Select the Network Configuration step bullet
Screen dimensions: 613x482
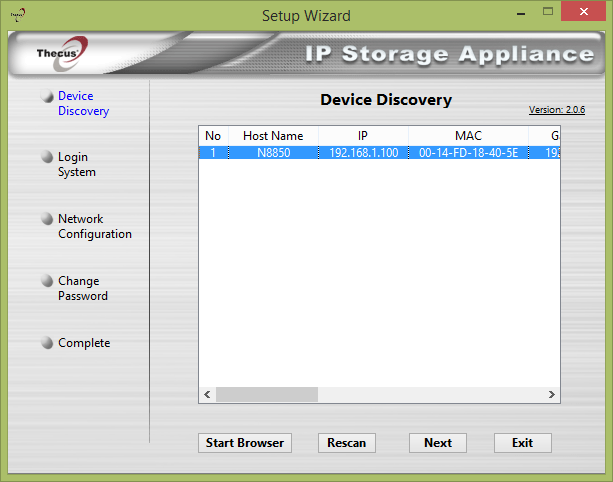[47, 219]
